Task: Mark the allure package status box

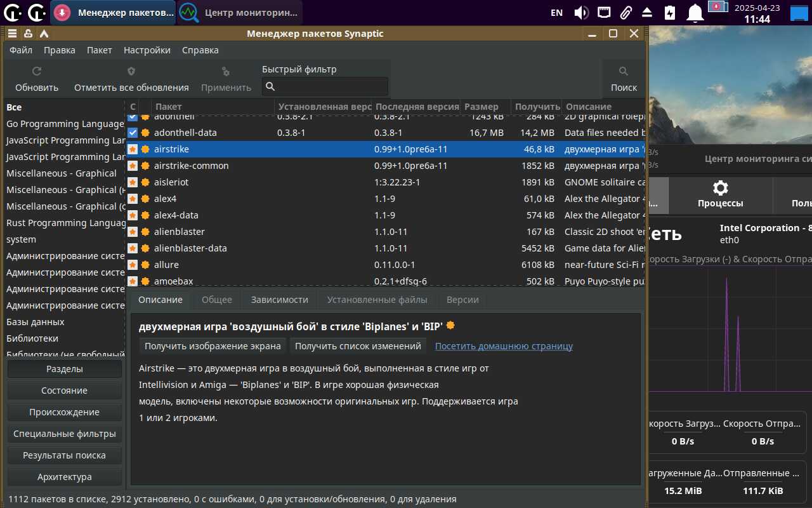Action: click(133, 265)
